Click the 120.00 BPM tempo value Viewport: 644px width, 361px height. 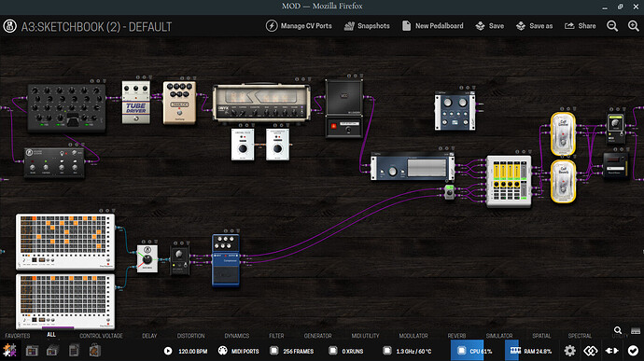coord(192,351)
